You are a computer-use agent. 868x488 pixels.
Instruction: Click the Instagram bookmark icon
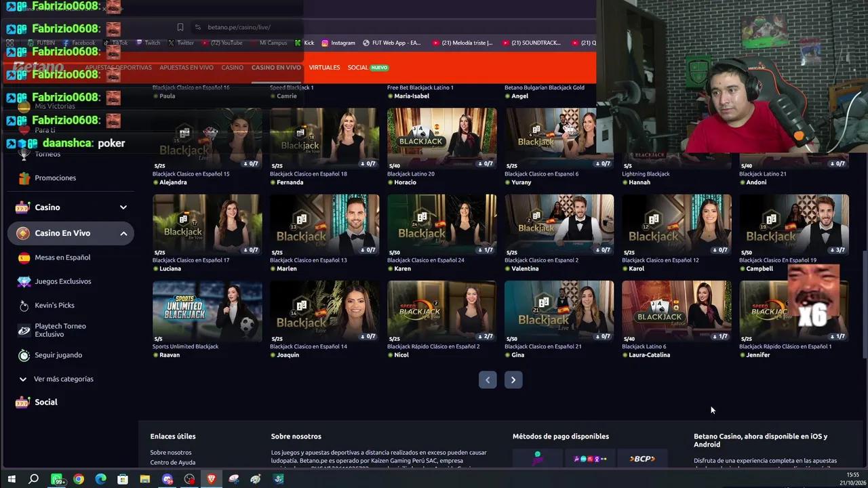click(325, 43)
